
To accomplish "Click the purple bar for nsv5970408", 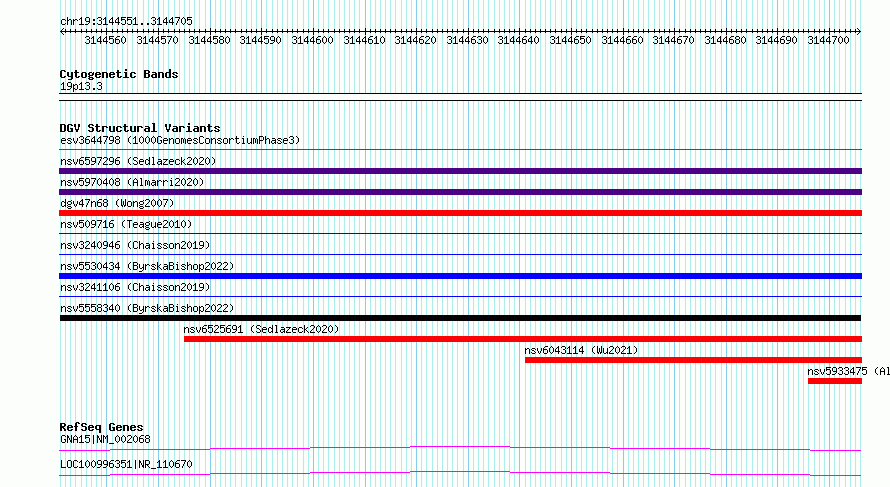I will point(460,192).
